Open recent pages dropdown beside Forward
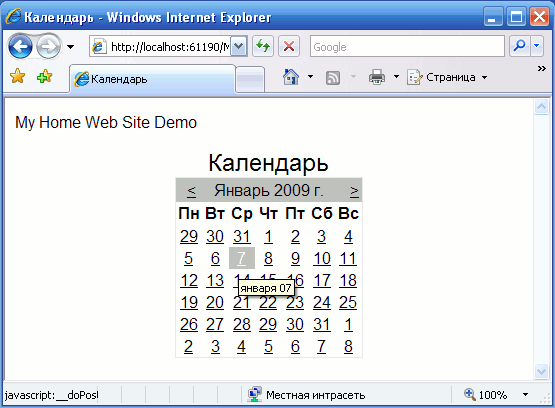The height and width of the screenshot is (408, 555). (70, 46)
